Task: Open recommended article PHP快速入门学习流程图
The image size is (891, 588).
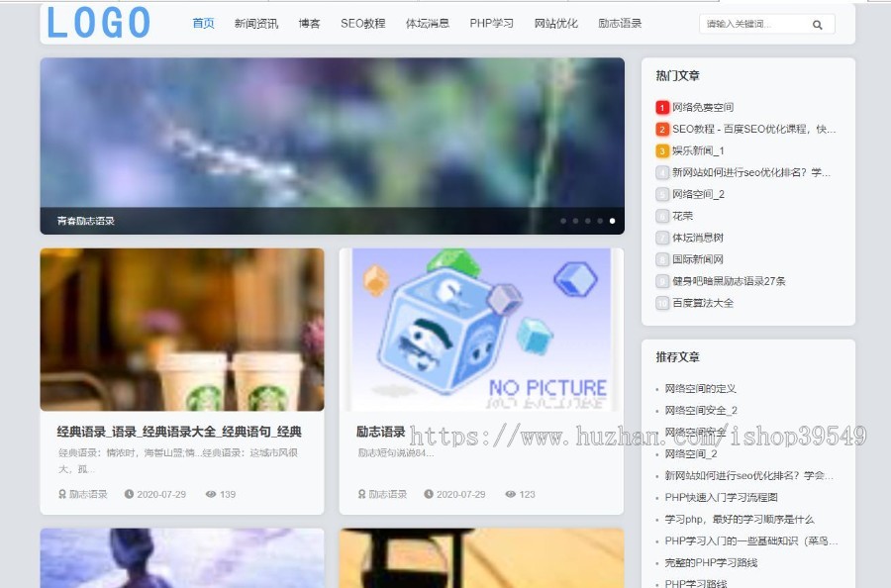Action: click(x=721, y=497)
